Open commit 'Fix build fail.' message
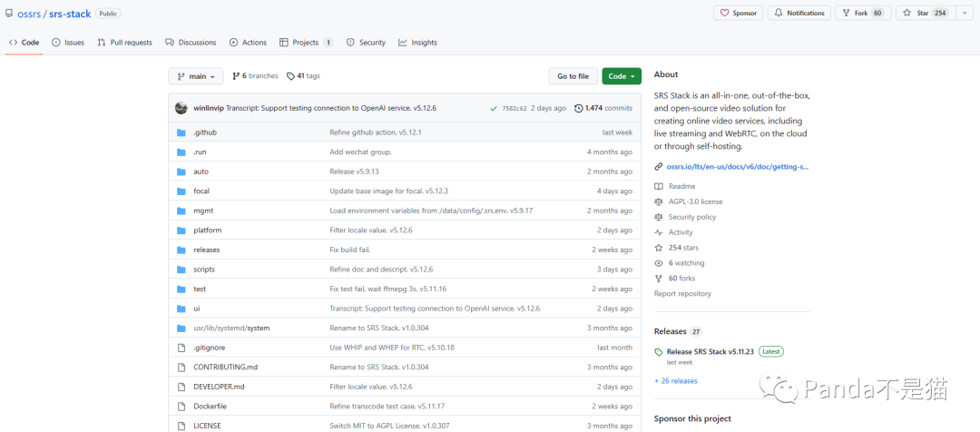 pyautogui.click(x=350, y=250)
